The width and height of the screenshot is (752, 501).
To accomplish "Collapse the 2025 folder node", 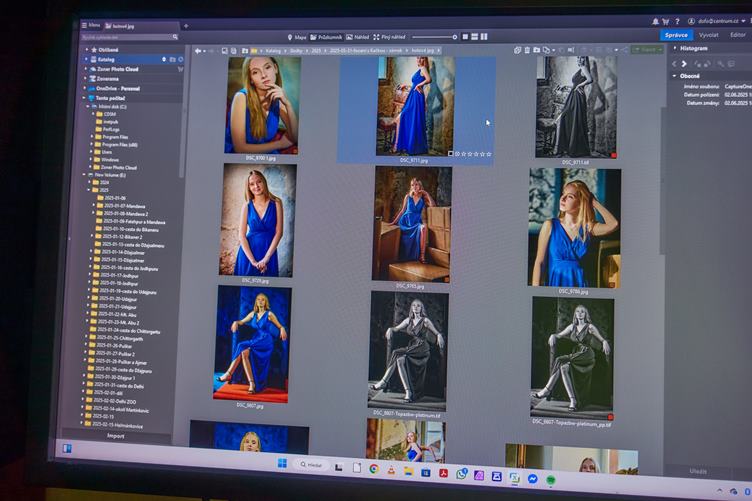I will click(x=89, y=190).
